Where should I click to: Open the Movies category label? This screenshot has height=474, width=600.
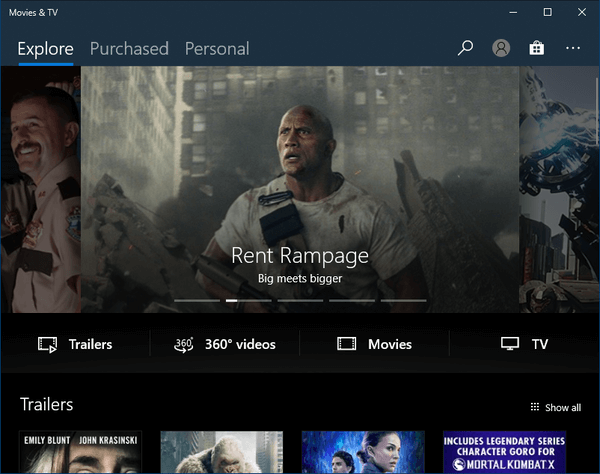pos(390,344)
